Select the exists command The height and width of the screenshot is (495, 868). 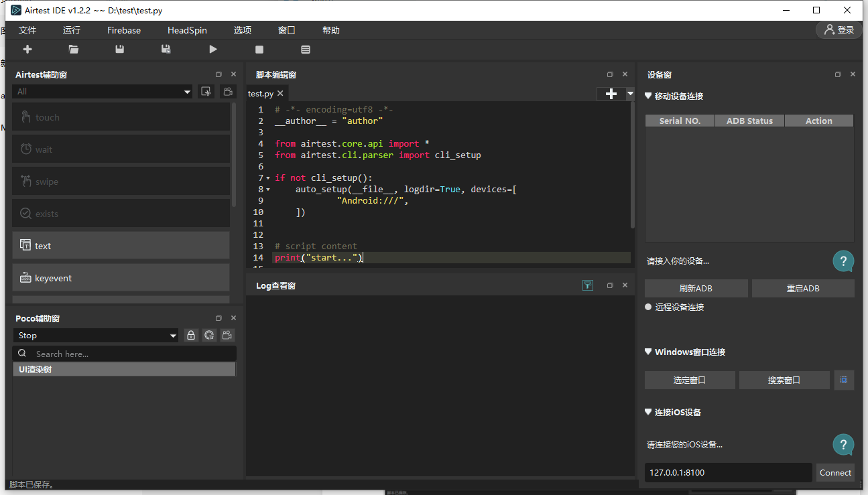coord(121,214)
